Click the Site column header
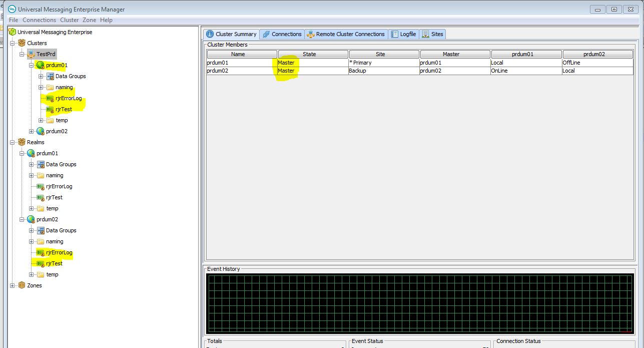This screenshot has height=348, width=644. click(384, 54)
